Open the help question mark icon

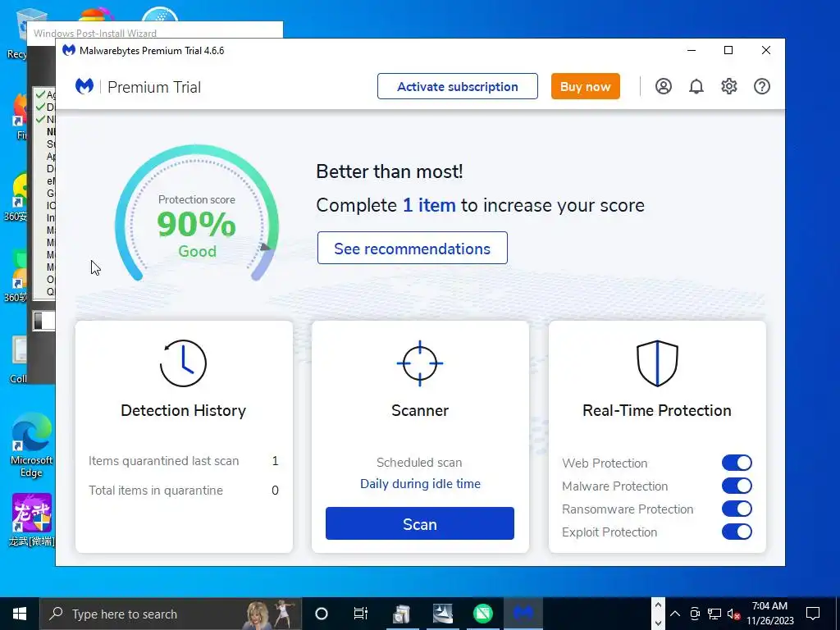pyautogui.click(x=762, y=86)
